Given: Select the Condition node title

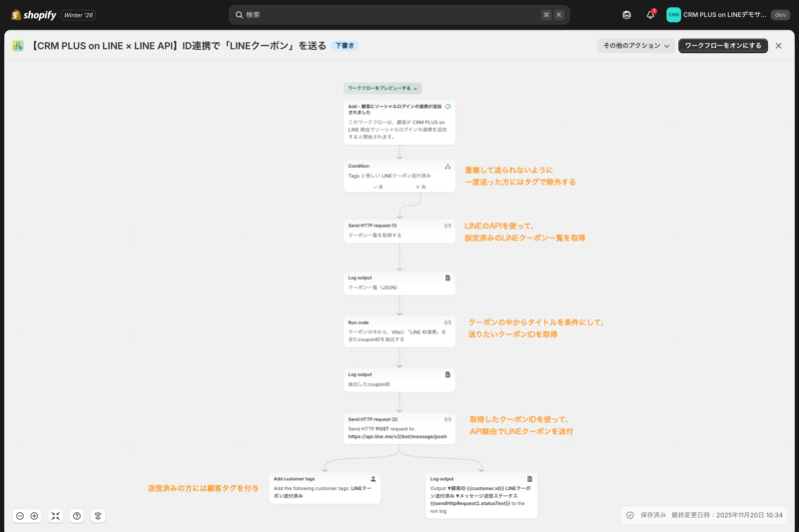Looking at the screenshot, I should tap(359, 166).
